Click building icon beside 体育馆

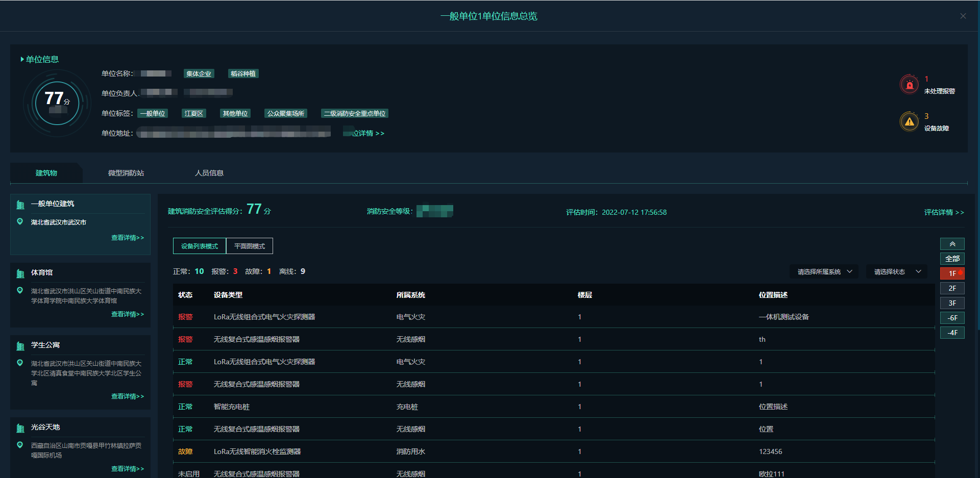20,273
